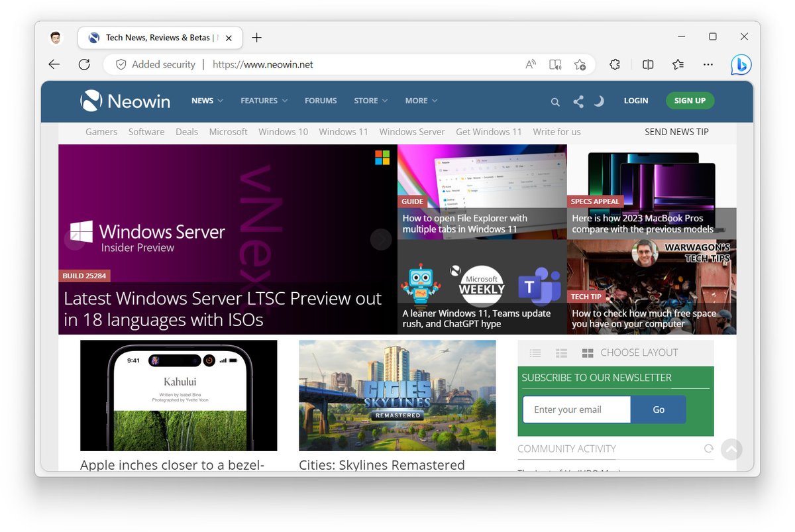Open the SEND NEWS TIP link
The width and height of the screenshot is (795, 532).
point(676,132)
